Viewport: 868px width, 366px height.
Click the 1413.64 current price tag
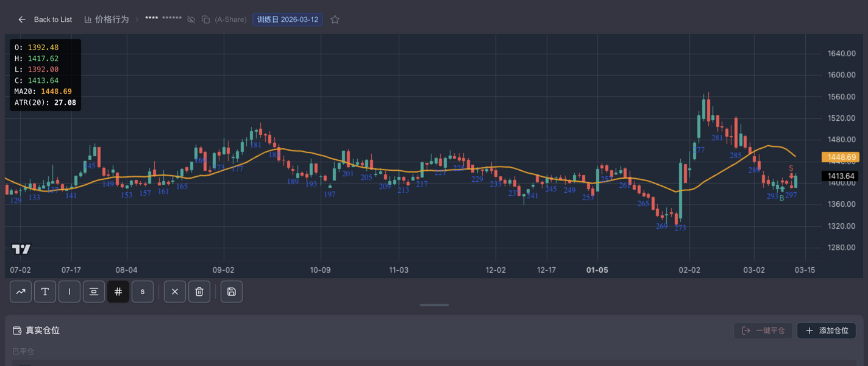coord(840,176)
